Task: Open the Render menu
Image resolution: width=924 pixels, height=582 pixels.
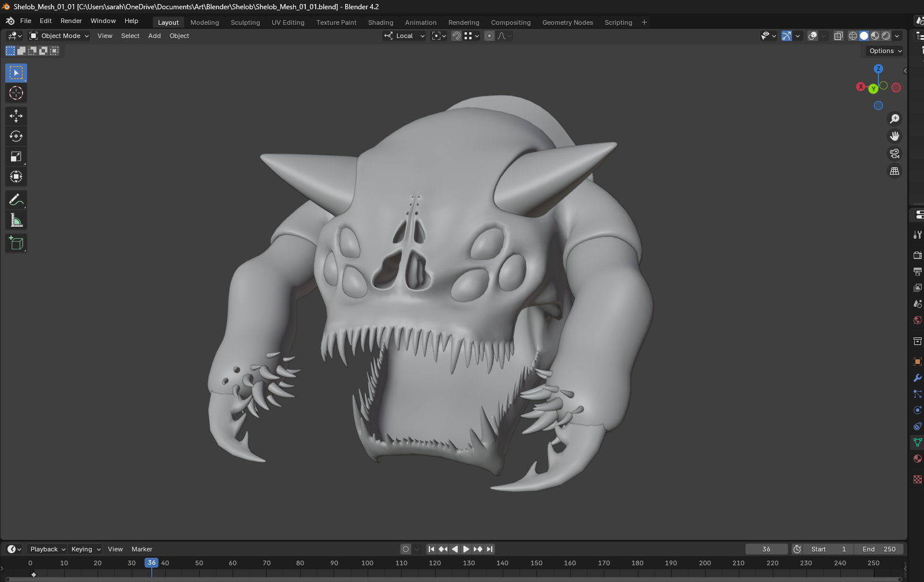Action: (x=71, y=21)
